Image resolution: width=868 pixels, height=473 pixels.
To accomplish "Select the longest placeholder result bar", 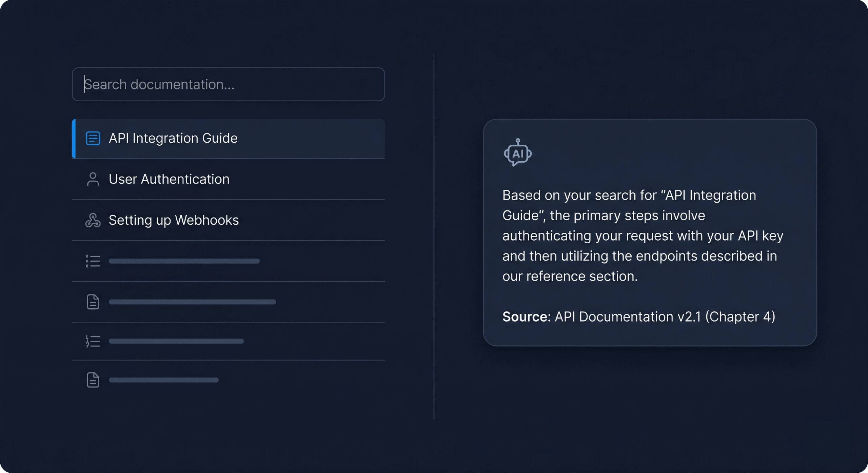I will (x=192, y=302).
